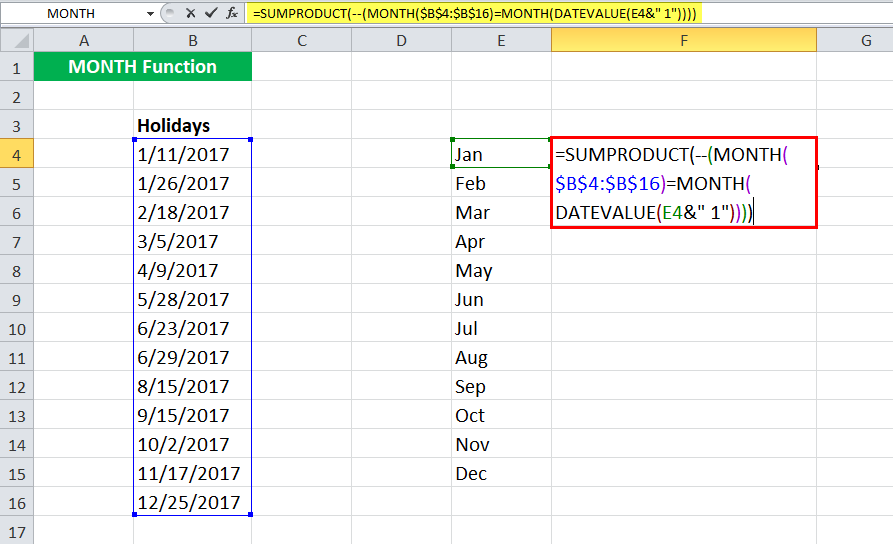The image size is (893, 544).
Task: Select cell with date 8/15/2017
Action: (x=192, y=386)
